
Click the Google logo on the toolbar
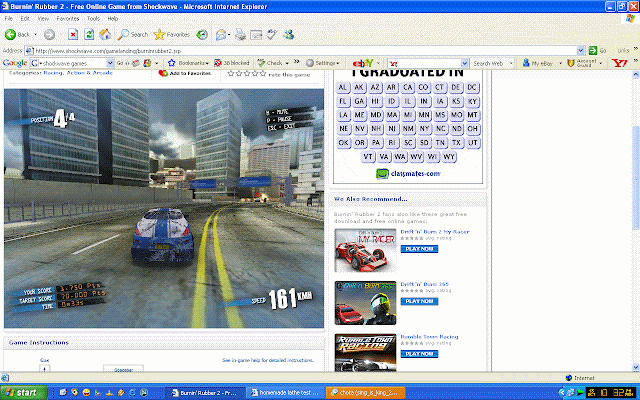point(15,63)
